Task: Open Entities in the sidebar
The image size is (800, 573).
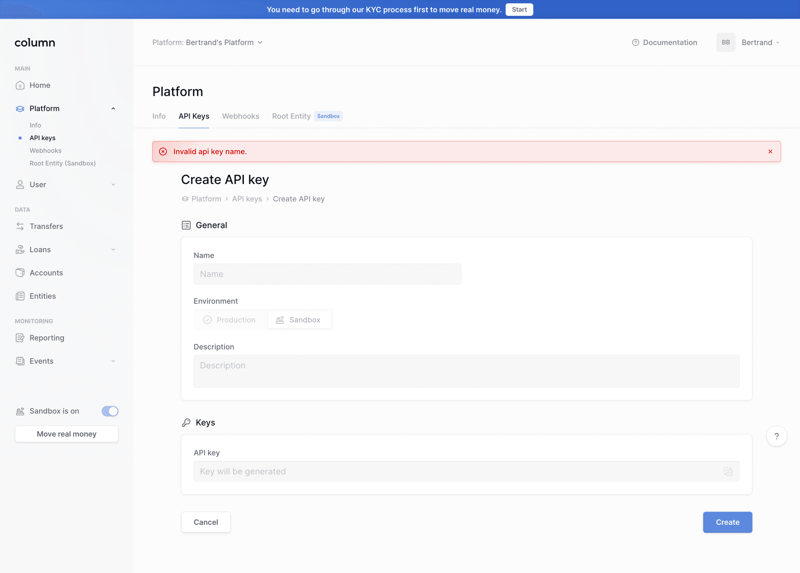Action: pyautogui.click(x=43, y=296)
